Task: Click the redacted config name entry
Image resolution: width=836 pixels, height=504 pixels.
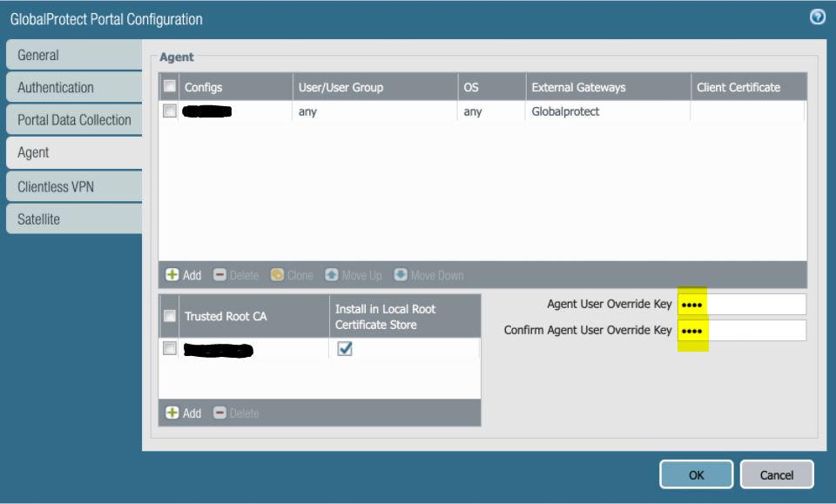Action: 207,111
